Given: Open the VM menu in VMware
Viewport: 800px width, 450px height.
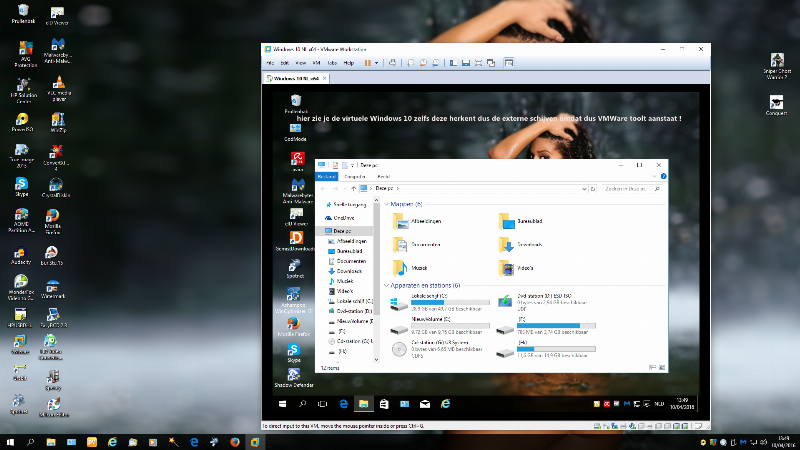Looking at the screenshot, I should [315, 63].
